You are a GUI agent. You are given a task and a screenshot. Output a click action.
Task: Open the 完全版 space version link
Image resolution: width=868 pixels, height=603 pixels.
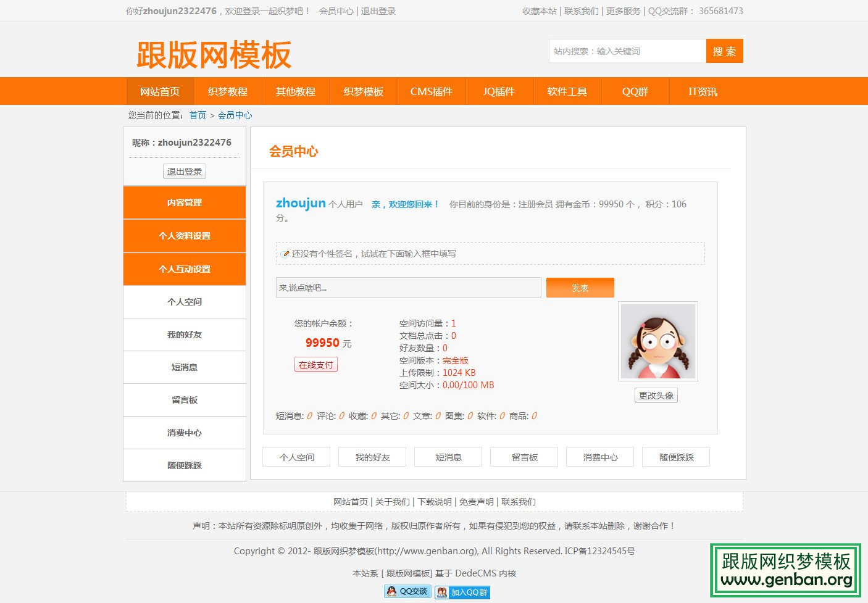tap(456, 360)
